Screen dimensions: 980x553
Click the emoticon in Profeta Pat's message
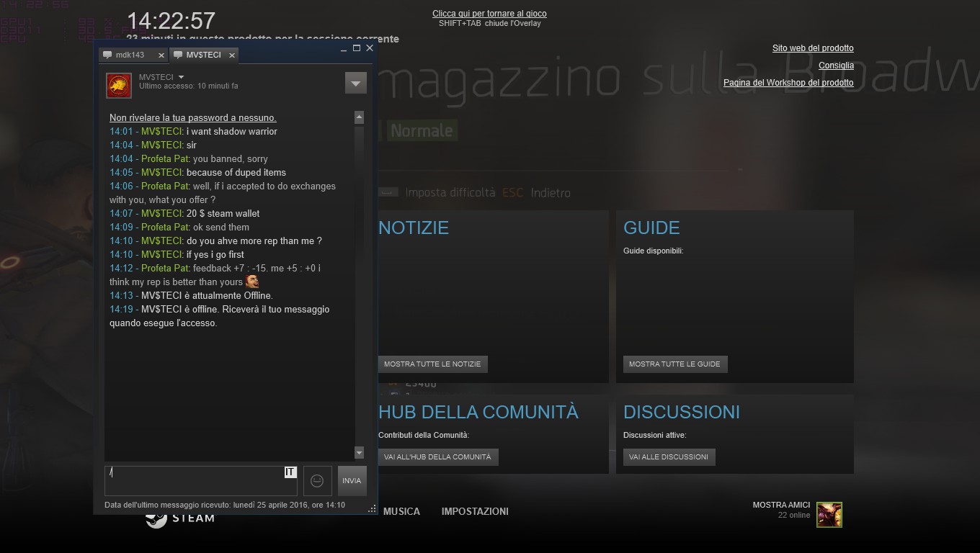(x=252, y=281)
